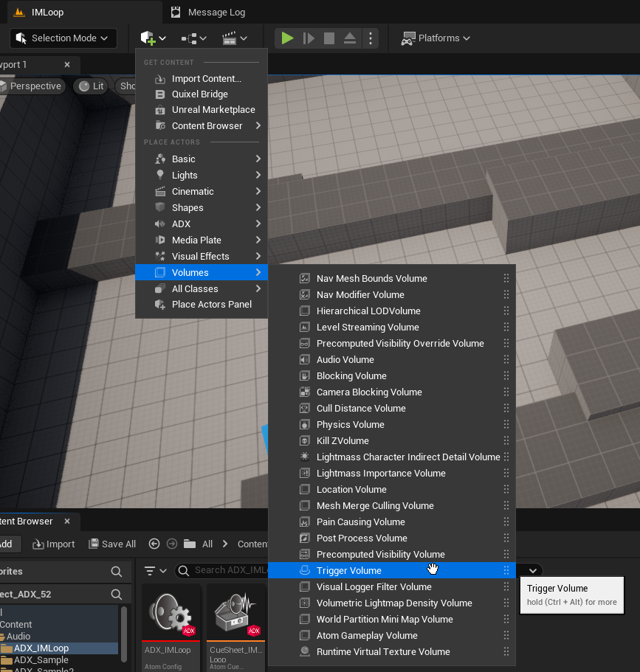
Task: Click the Stop simulation button
Action: [329, 38]
